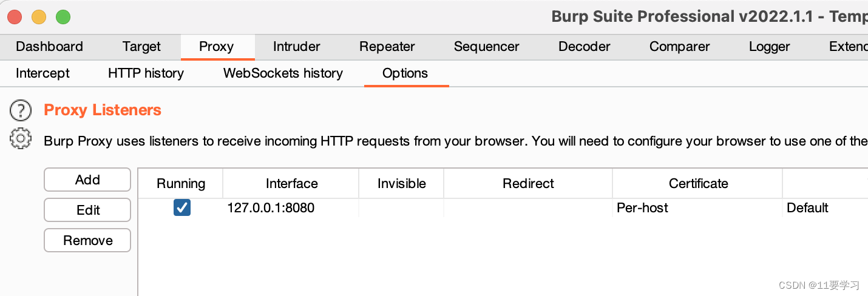The height and width of the screenshot is (296, 868).
Task: Uncheck the Running checkbox for 127.0.0.1:8080
Action: tap(181, 208)
